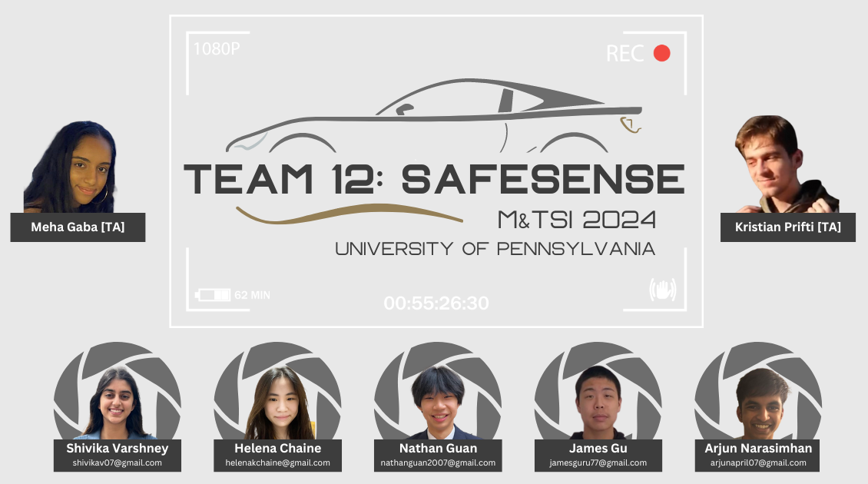Image resolution: width=868 pixels, height=484 pixels.
Task: Click the Arjun Narasimhan name text
Action: [758, 448]
